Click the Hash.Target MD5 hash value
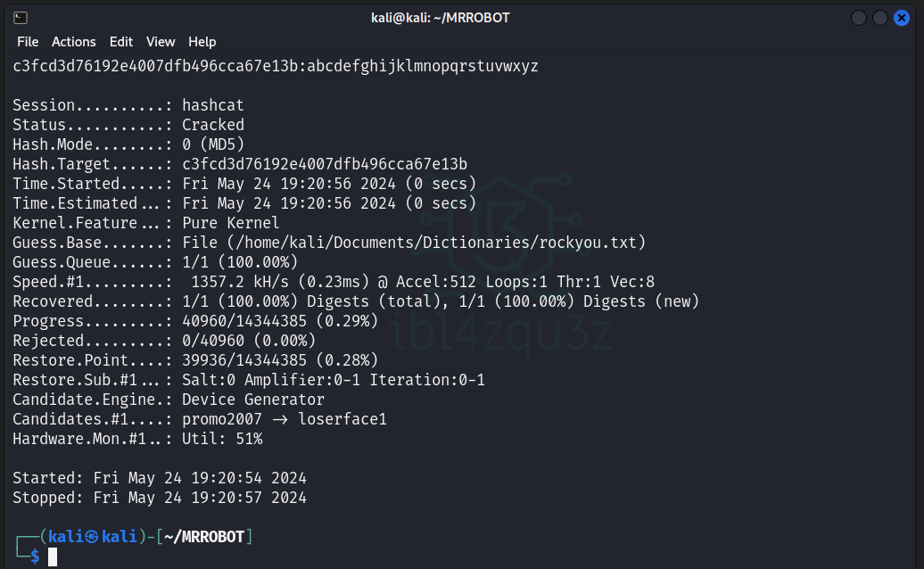Screen dimensions: 924x569 point(325,164)
